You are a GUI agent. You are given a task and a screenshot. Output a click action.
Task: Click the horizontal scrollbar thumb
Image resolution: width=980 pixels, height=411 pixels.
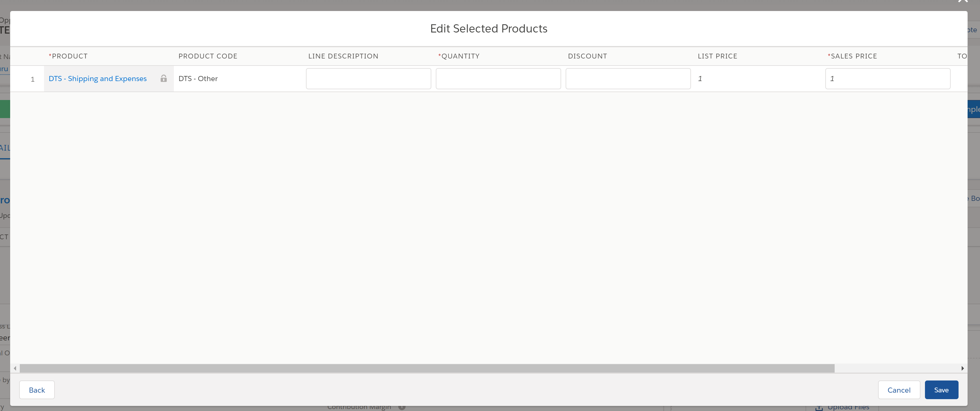[426, 368]
